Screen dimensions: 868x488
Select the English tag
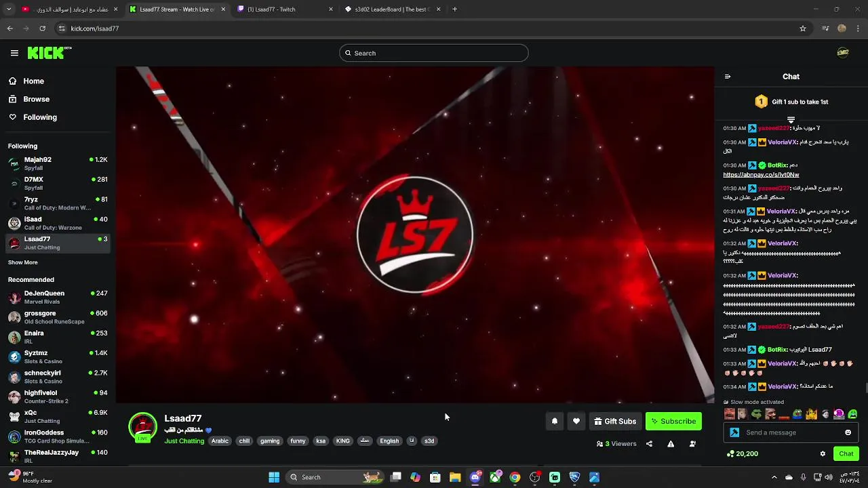click(389, 441)
